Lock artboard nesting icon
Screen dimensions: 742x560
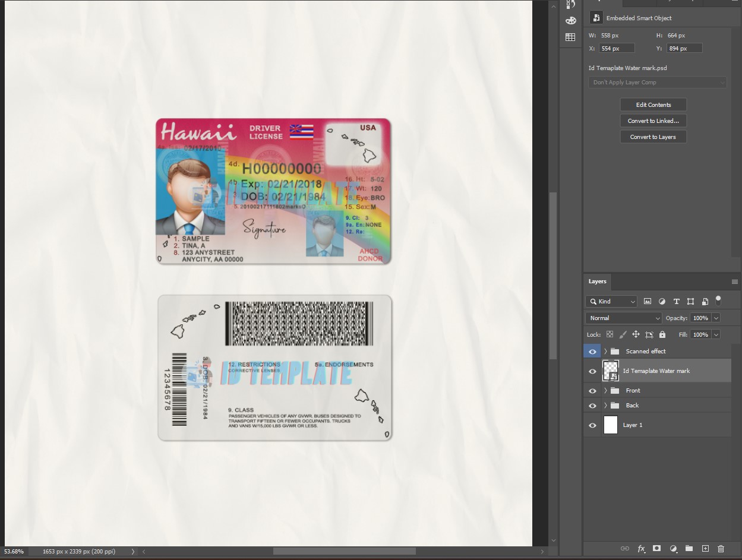point(649,334)
